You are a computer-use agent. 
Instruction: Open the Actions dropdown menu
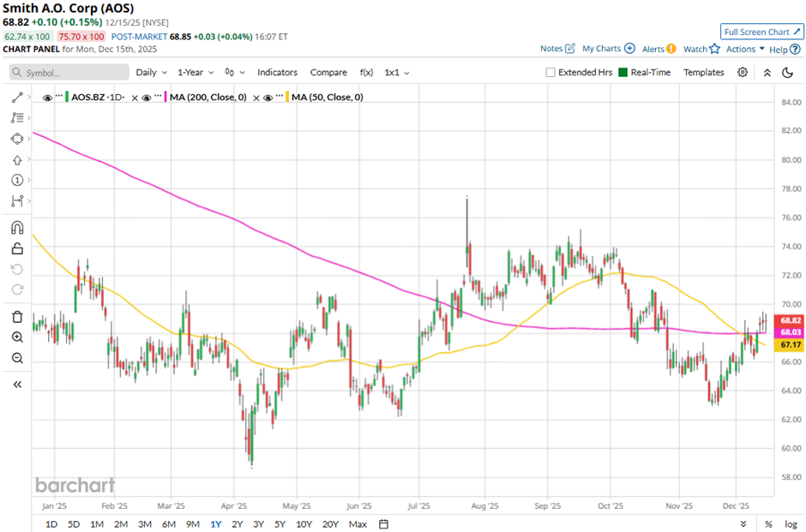(745, 49)
